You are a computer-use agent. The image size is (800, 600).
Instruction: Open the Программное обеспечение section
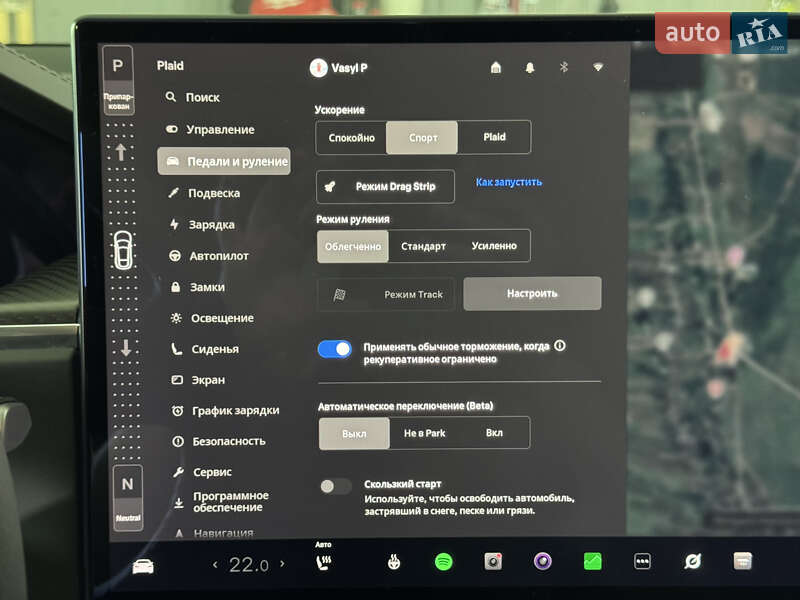[221, 502]
